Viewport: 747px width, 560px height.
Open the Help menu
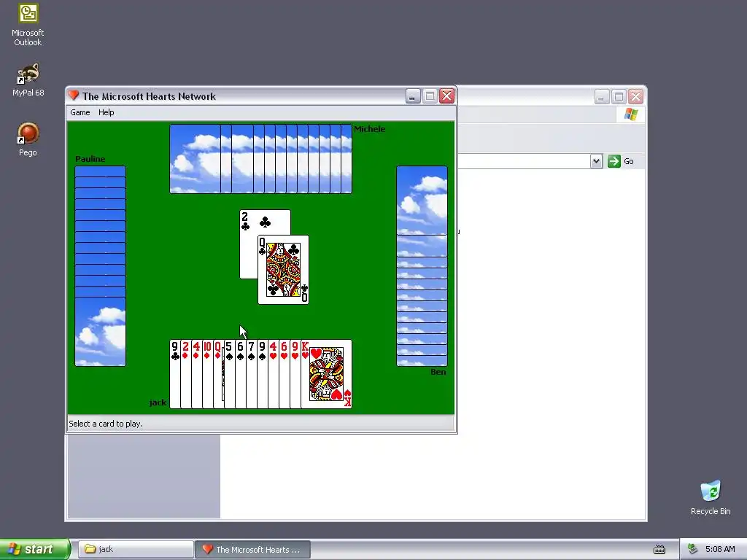107,112
